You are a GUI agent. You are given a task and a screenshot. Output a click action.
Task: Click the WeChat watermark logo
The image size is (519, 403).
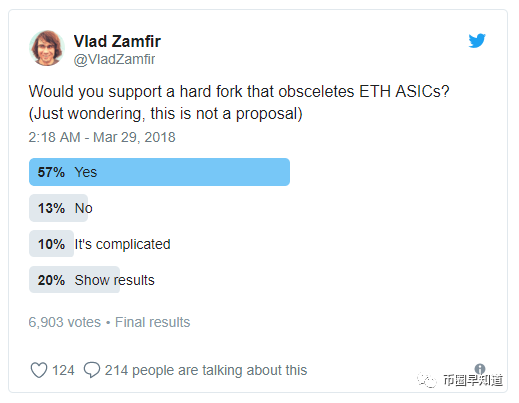426,380
